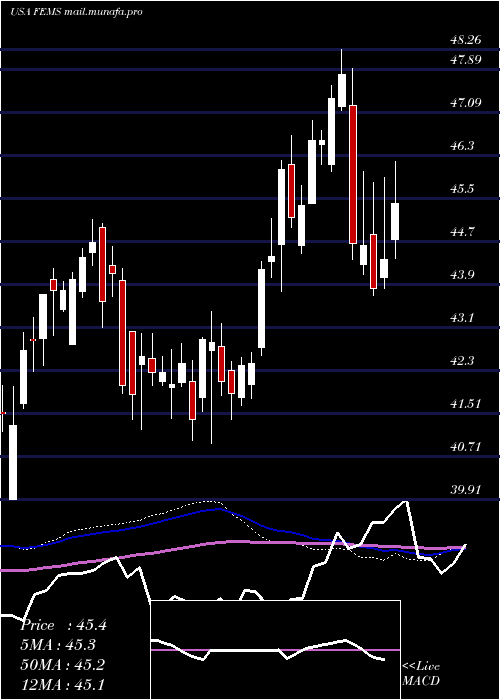Click the 'Price : 45.4' readout
The image size is (500, 700).
[x=63, y=625]
